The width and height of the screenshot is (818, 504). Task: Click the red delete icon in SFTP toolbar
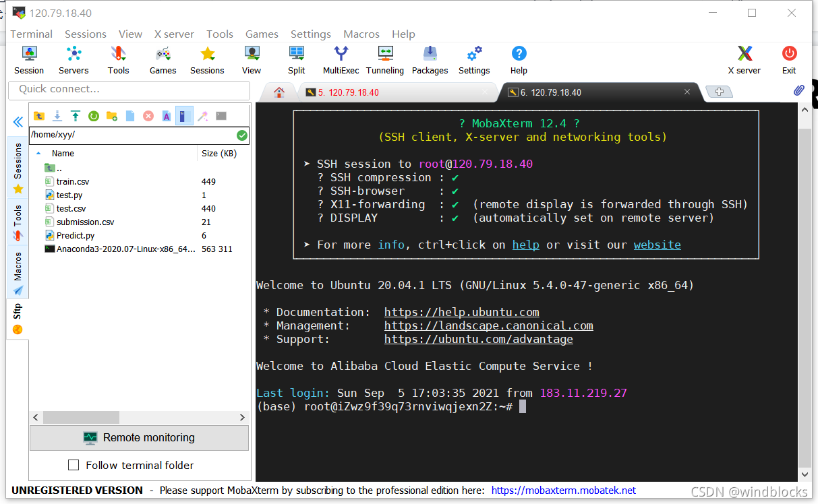(148, 116)
